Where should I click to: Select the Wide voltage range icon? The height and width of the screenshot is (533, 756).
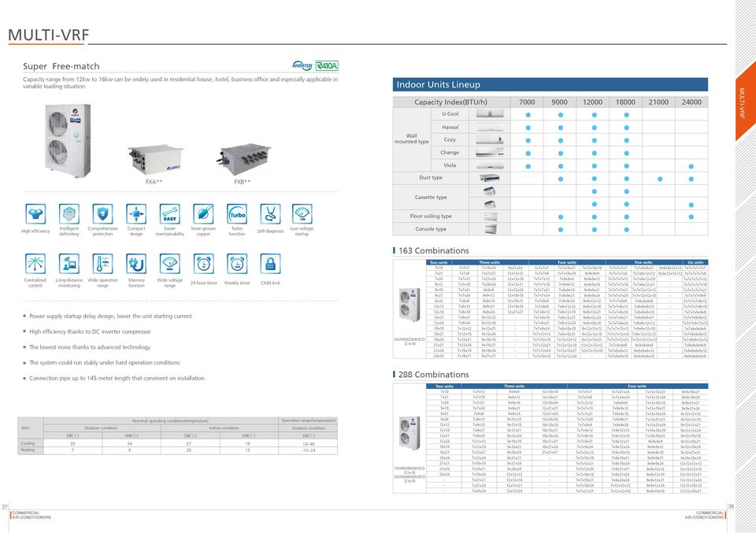(x=170, y=264)
